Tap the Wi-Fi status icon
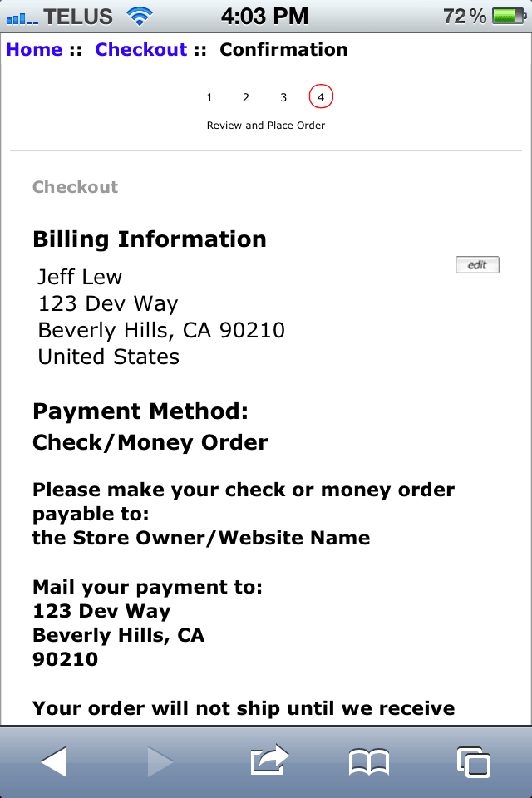The image size is (532, 798). click(140, 16)
